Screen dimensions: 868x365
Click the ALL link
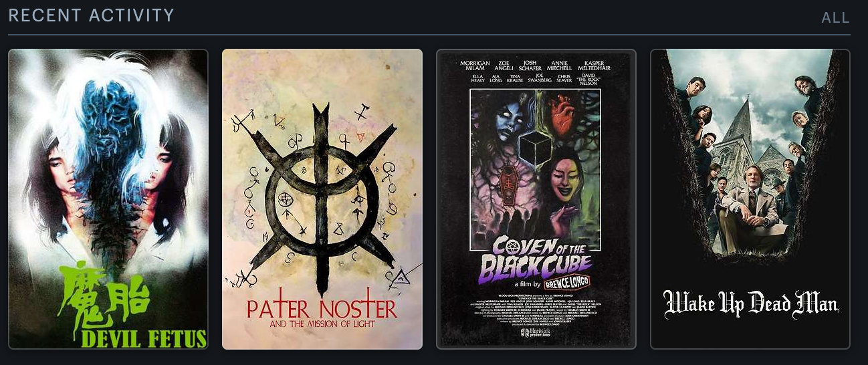point(835,18)
